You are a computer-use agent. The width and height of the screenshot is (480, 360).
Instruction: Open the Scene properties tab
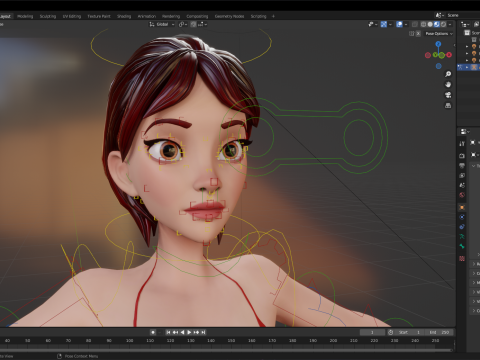[462, 185]
